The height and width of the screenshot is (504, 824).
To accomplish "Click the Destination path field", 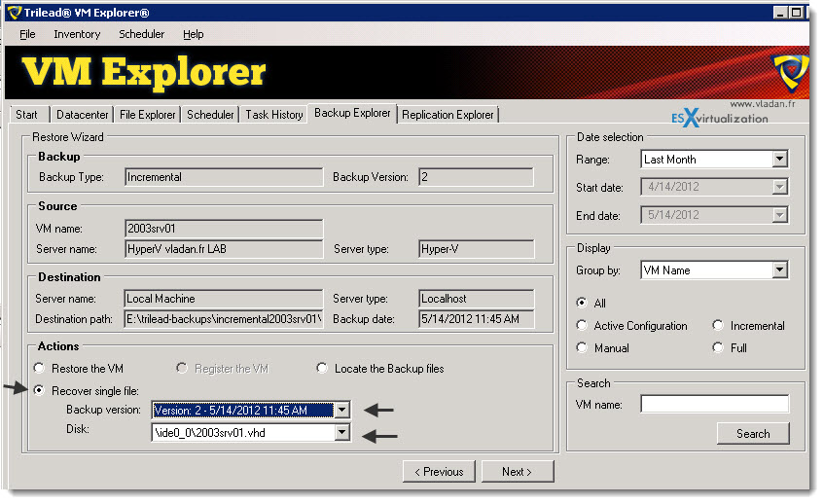I will click(x=224, y=319).
